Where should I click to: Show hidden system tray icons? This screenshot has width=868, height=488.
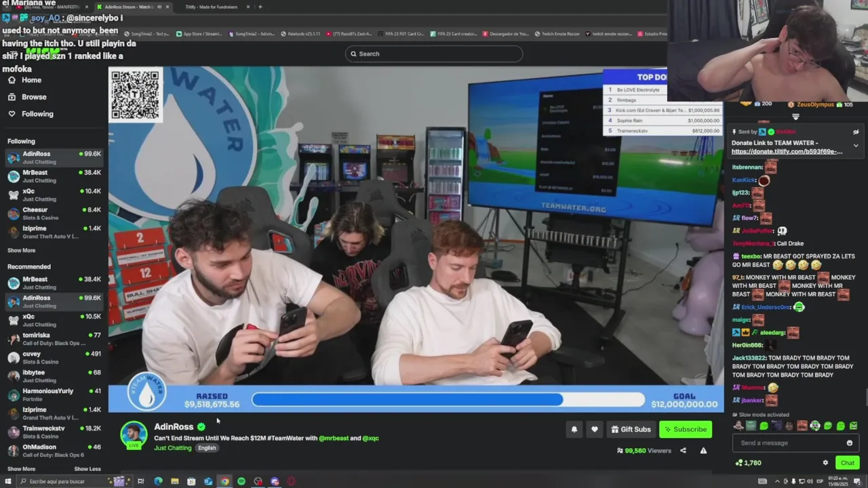(x=777, y=481)
